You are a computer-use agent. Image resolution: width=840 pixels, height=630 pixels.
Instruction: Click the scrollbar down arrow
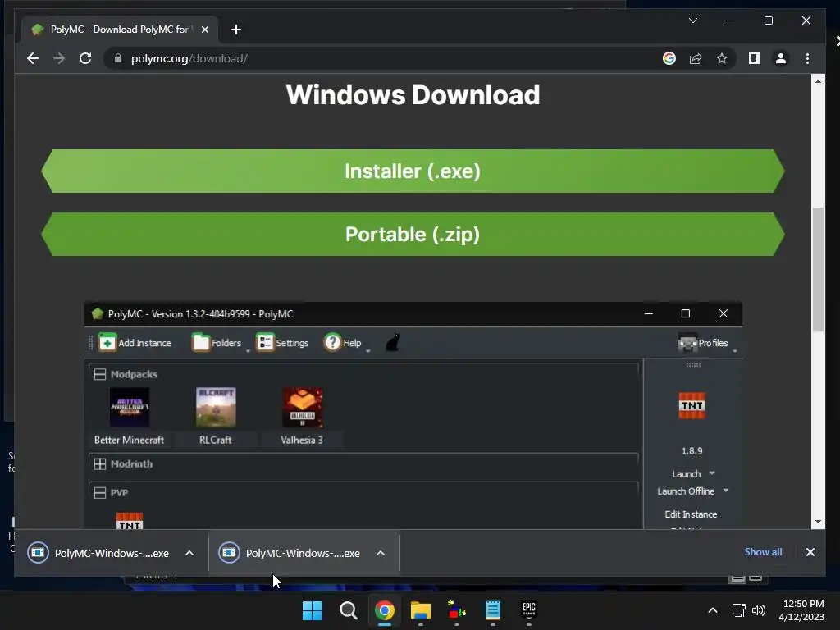pos(818,522)
